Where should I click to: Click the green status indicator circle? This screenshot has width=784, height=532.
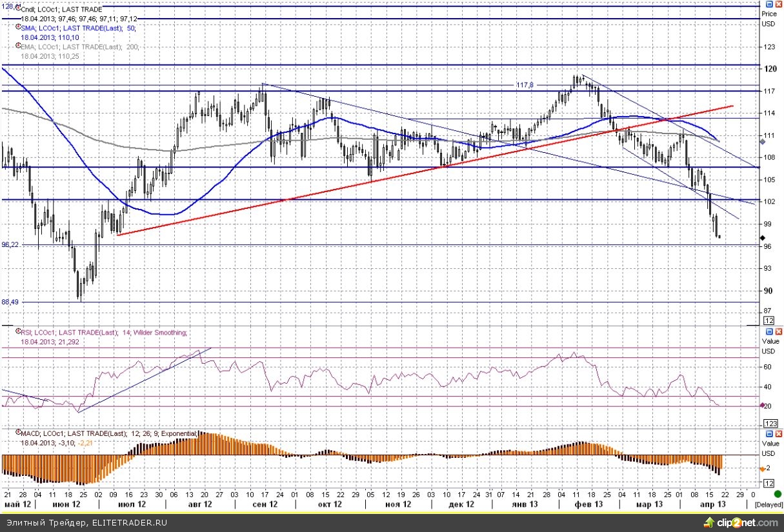[778, 495]
